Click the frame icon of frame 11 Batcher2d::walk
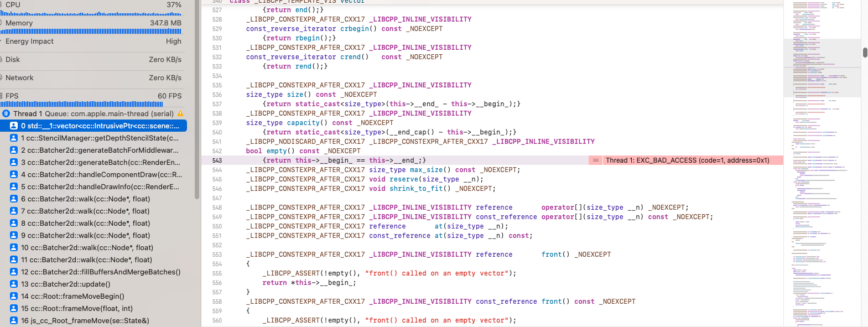Image resolution: width=868 pixels, height=327 pixels. pos(14,259)
